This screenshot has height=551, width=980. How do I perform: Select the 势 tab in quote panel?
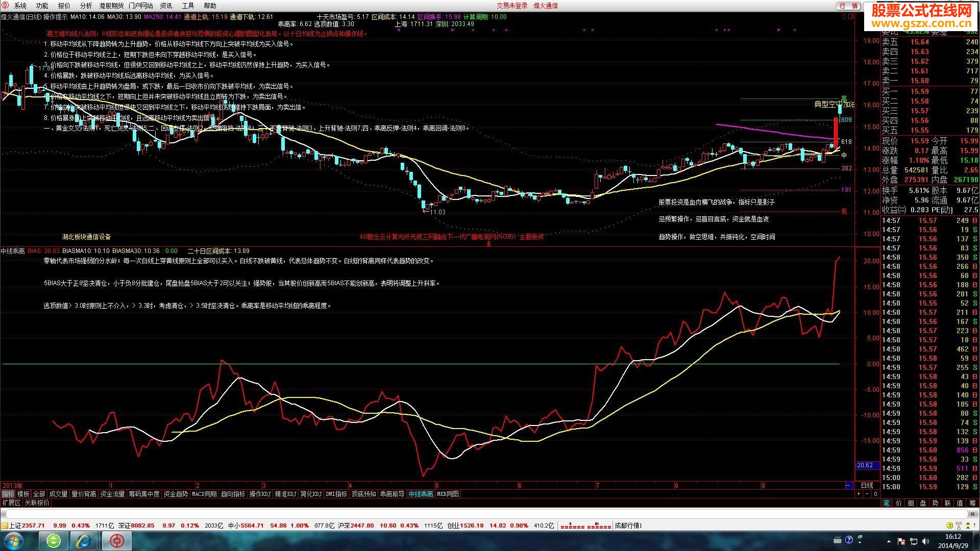pyautogui.click(x=935, y=503)
